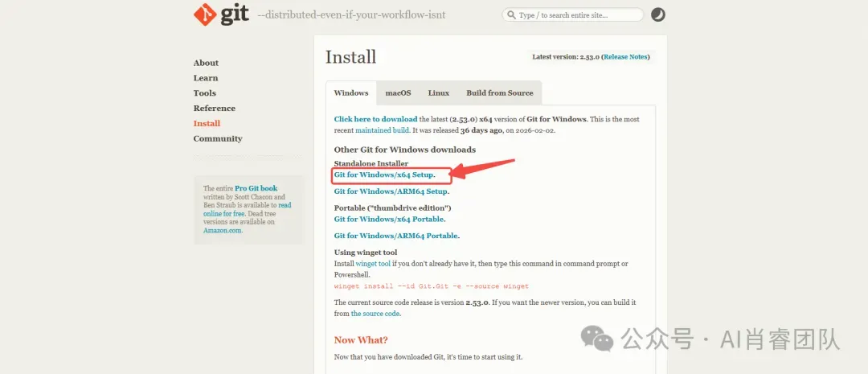This screenshot has width=868, height=374.
Task: Switch to the Build from Source tab
Action: coord(499,93)
